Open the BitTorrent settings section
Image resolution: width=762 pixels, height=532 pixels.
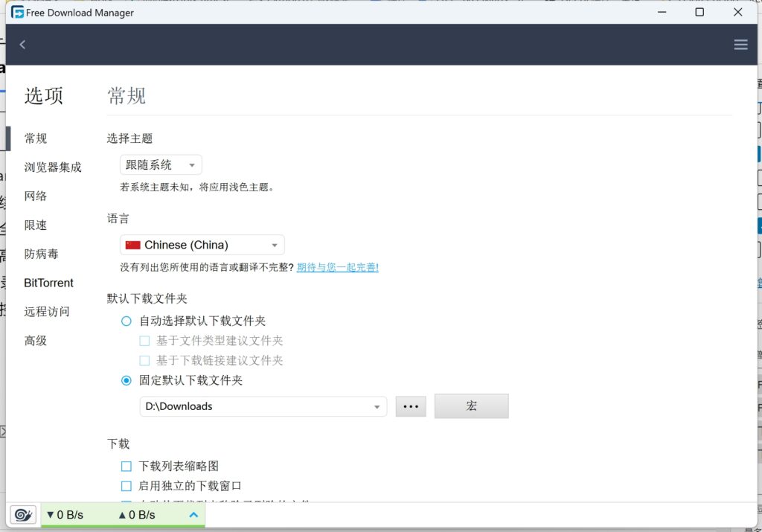(48, 283)
